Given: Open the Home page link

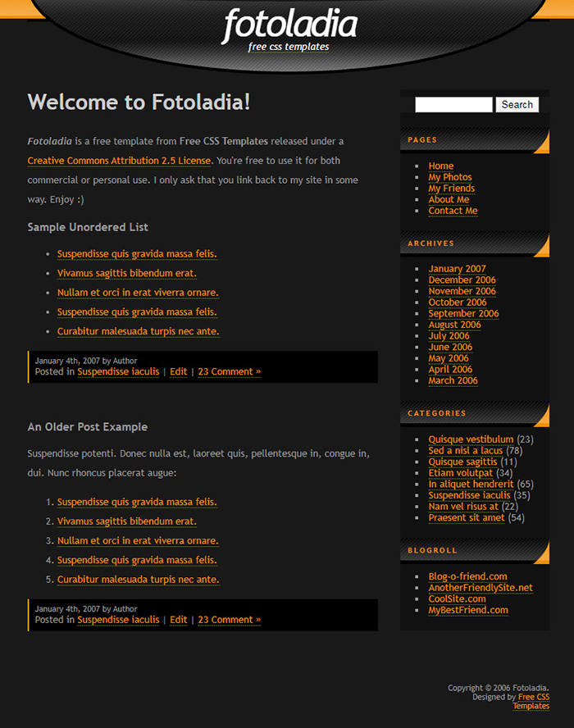Looking at the screenshot, I should click(x=440, y=166).
